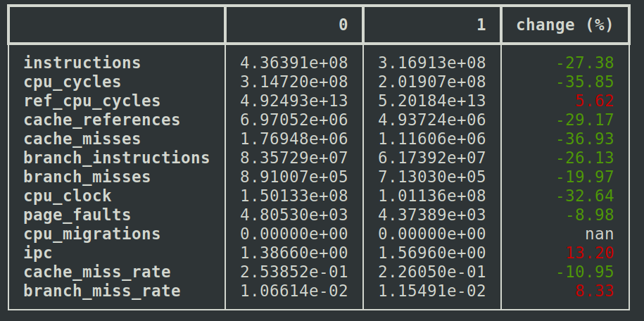Screen dimensions: 644x321
Task: Select the cpu_clock metric label
Action: click(x=68, y=196)
